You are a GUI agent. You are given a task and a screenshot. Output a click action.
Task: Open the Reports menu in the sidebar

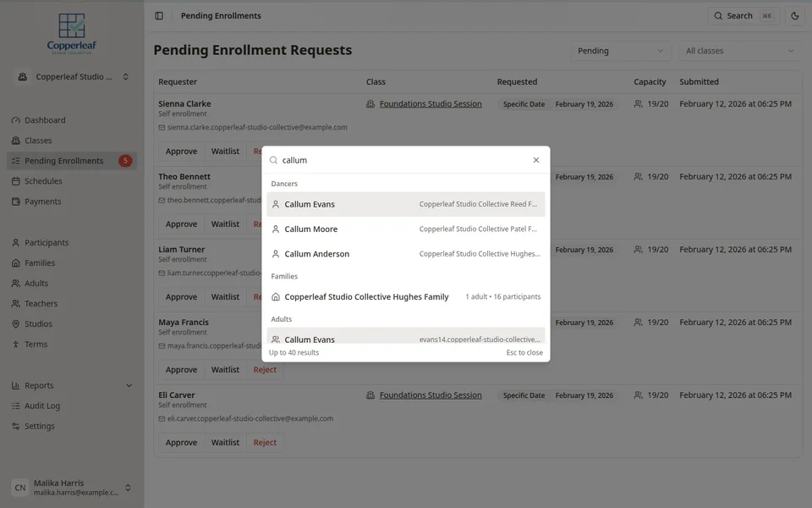(x=39, y=385)
